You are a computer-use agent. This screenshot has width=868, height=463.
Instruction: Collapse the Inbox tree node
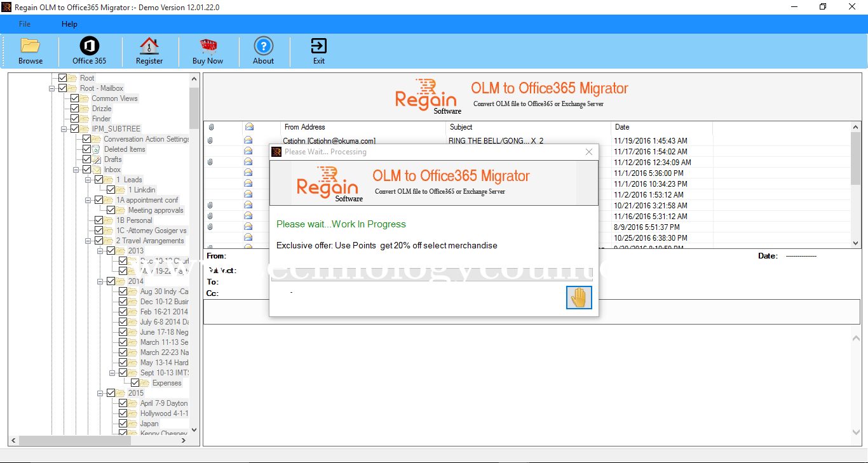[76, 170]
